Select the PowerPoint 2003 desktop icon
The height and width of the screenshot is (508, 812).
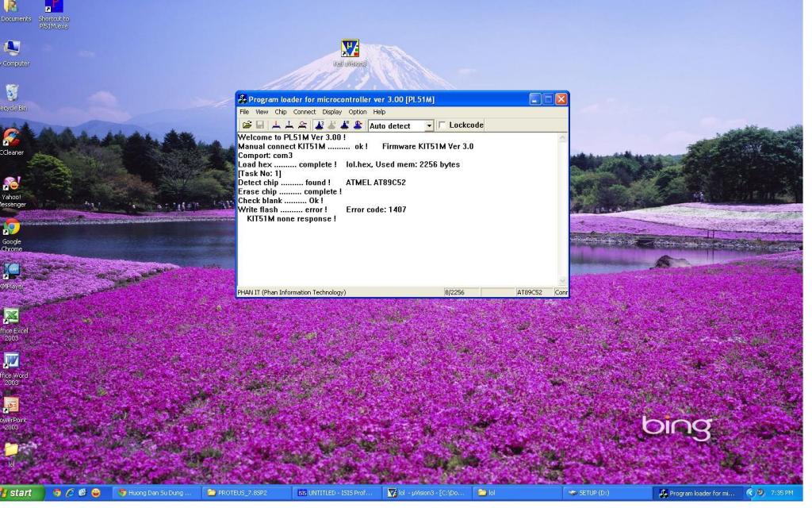13,414
